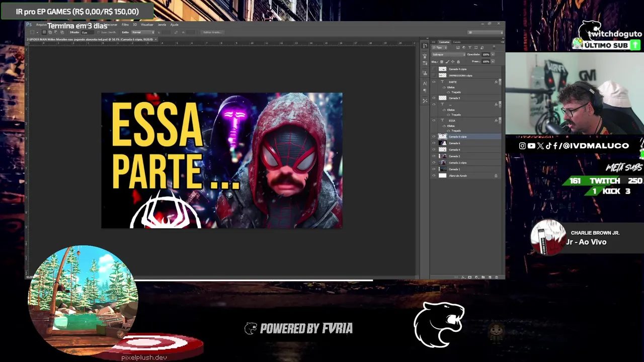The image size is (644, 362).
Task: Click the Refinar Aresta button
Action: 211,32
